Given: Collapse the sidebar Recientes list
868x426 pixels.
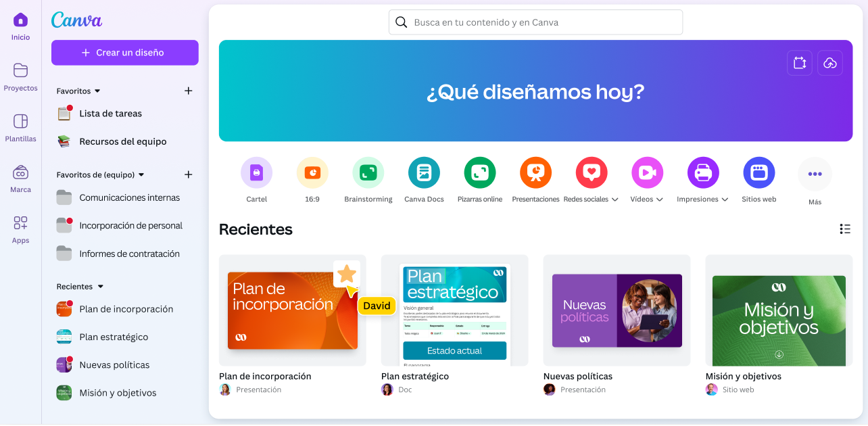Looking at the screenshot, I should coord(101,287).
